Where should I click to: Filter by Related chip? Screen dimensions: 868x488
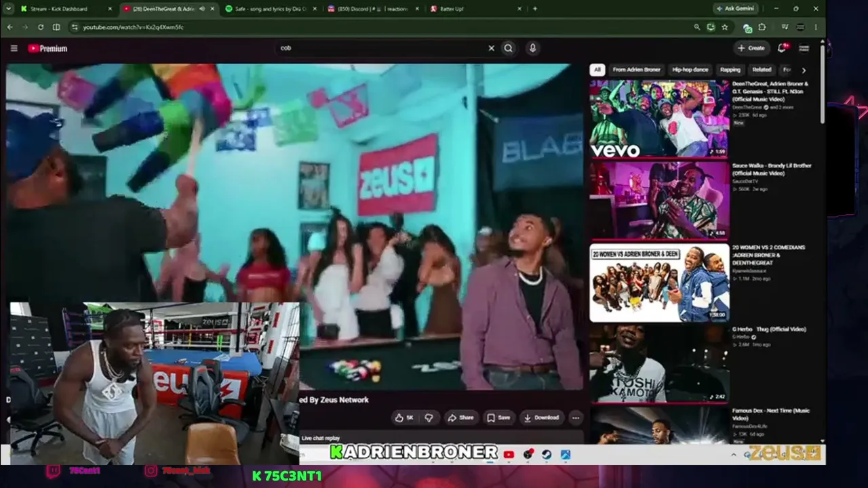(762, 70)
